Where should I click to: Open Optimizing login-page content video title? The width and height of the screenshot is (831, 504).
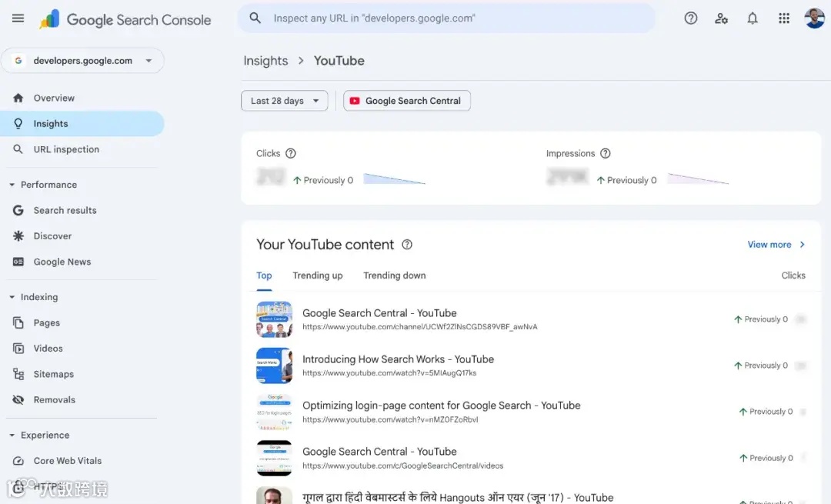pyautogui.click(x=442, y=406)
